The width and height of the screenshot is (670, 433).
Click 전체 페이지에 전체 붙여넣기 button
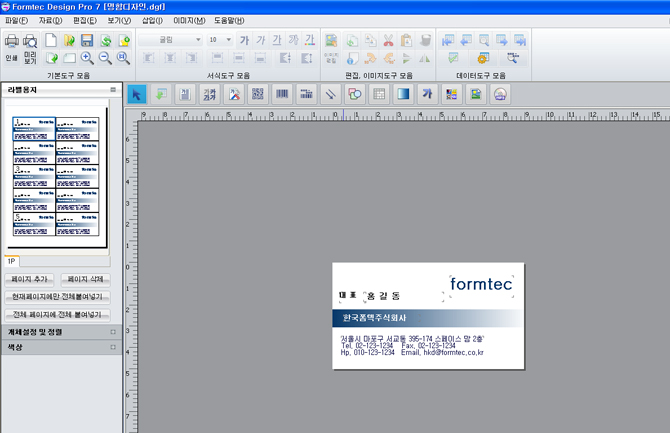[57, 315]
